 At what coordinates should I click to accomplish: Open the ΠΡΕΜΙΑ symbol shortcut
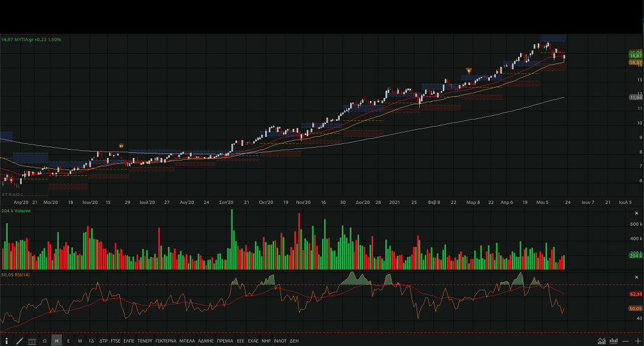(x=225, y=341)
